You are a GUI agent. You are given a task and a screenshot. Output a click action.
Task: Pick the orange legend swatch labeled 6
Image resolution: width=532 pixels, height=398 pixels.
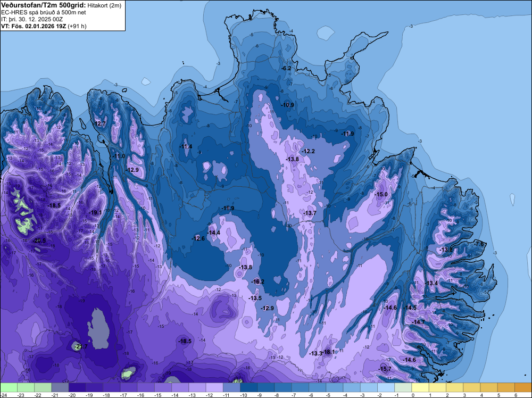tap(523, 387)
